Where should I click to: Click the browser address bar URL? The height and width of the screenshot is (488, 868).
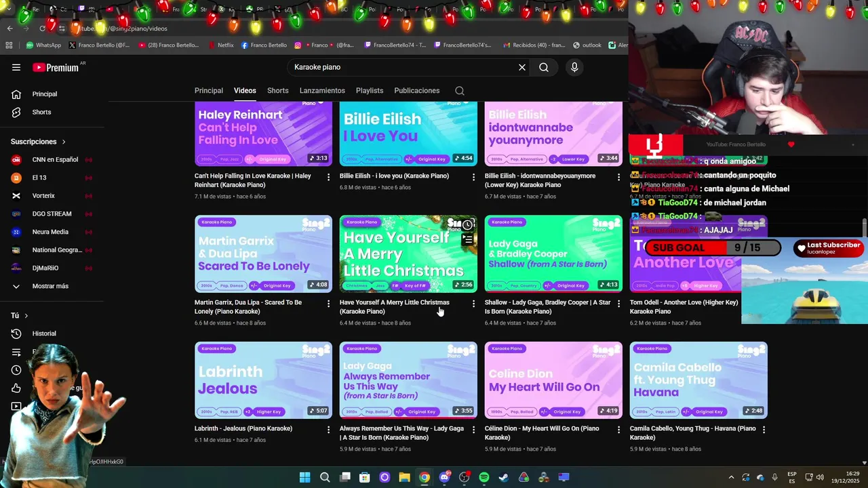(x=124, y=28)
